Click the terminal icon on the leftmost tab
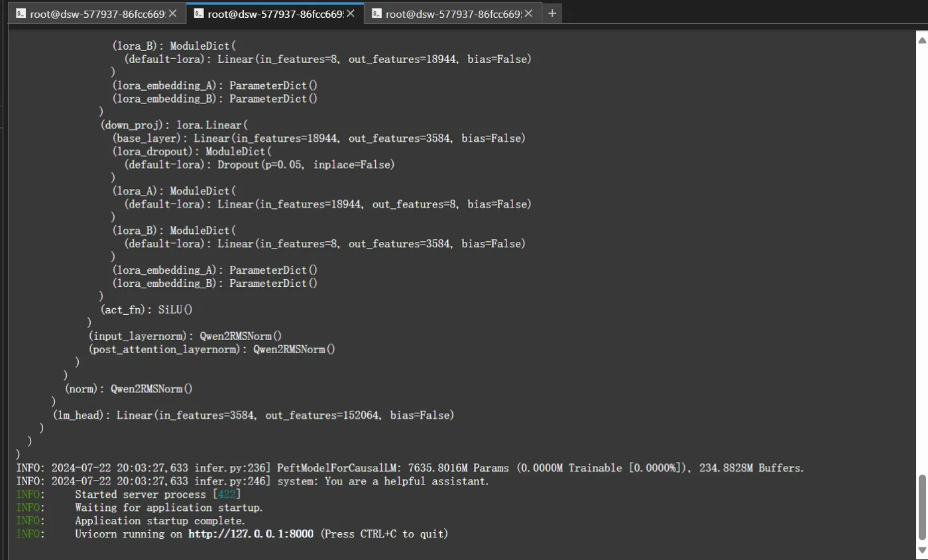The height and width of the screenshot is (560, 928). (21, 13)
